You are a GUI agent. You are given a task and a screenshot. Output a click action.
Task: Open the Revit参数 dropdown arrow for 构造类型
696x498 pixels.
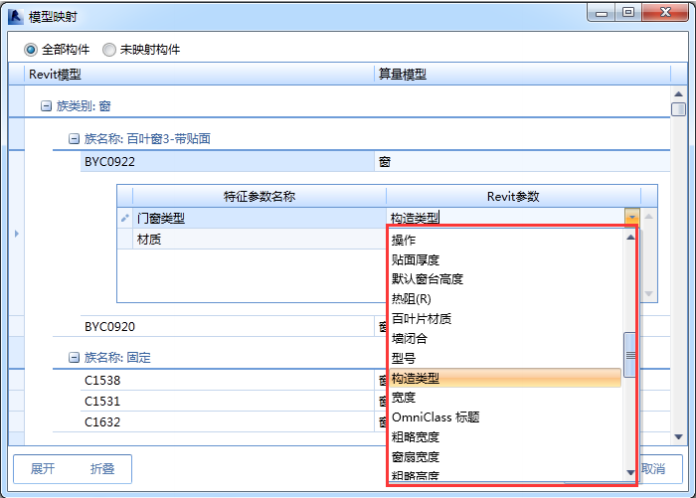tap(632, 217)
